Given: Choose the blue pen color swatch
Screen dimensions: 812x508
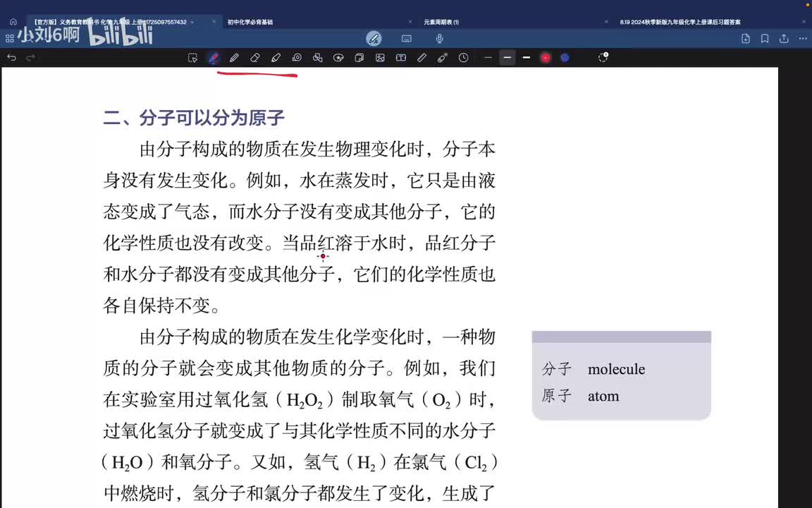Looking at the screenshot, I should tap(565, 58).
